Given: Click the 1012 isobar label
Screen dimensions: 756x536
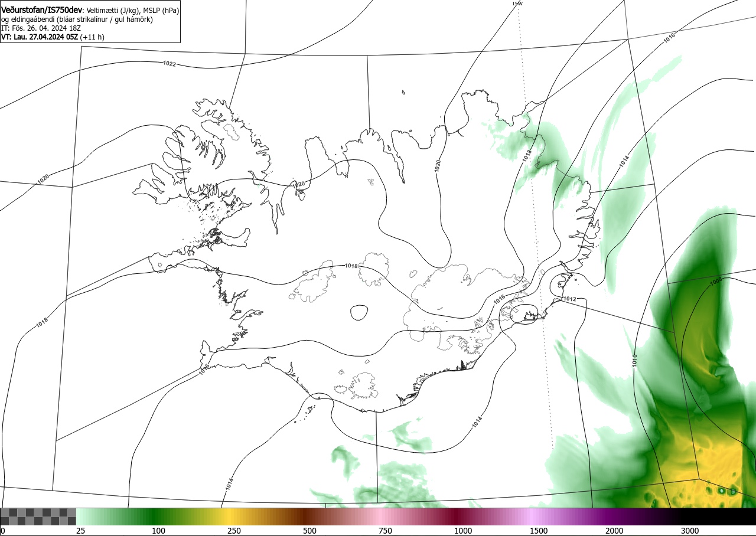Looking at the screenshot, I should point(569,299).
